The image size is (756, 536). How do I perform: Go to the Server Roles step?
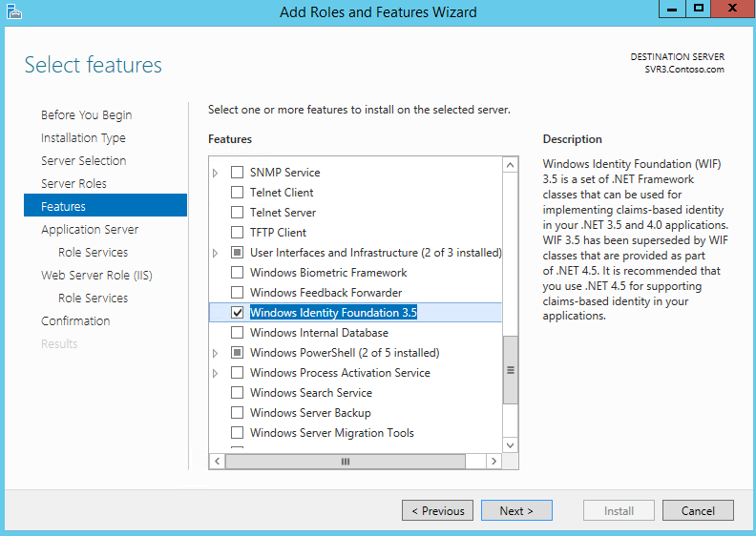(x=73, y=183)
